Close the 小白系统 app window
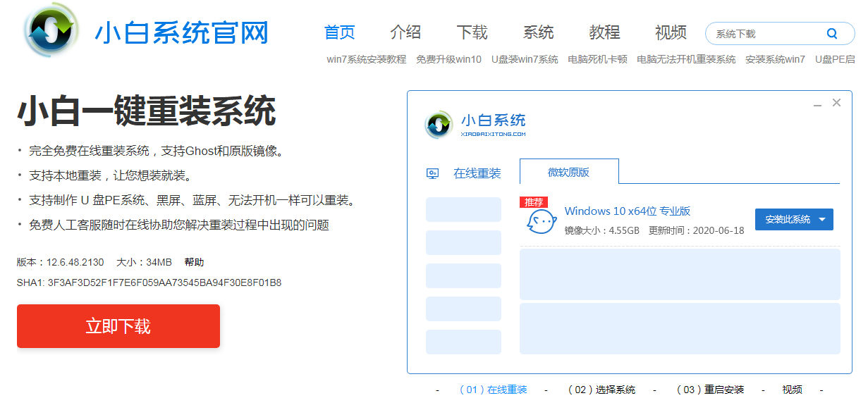 [836, 103]
